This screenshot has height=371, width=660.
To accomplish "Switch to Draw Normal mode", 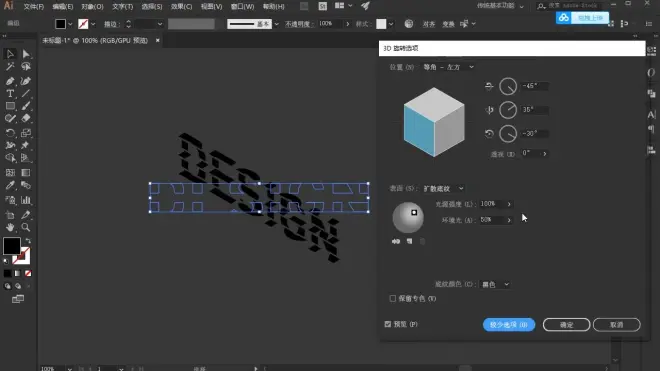I will click(8, 286).
